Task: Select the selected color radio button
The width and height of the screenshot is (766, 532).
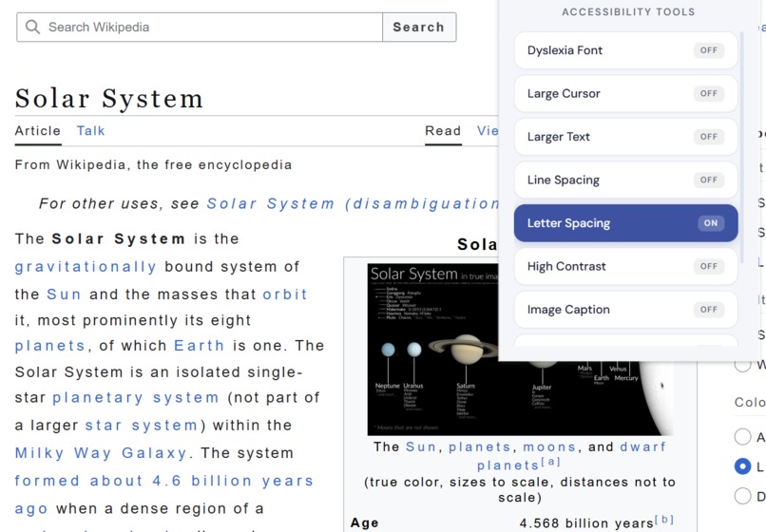Action: pos(742,466)
